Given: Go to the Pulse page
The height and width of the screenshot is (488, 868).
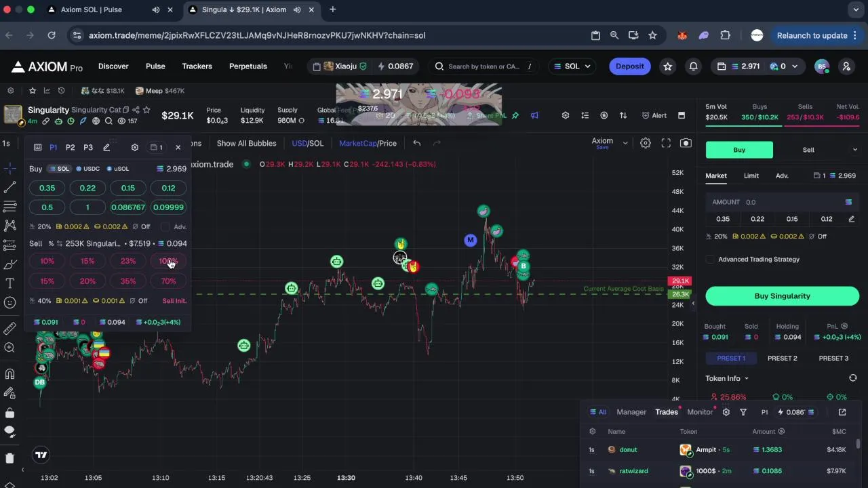Looking at the screenshot, I should tap(155, 66).
